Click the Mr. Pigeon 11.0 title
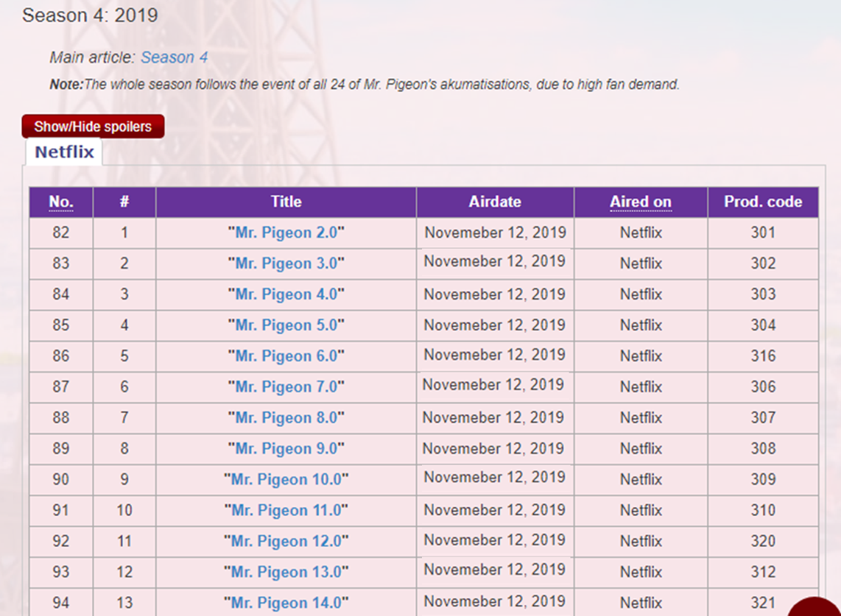 [286, 511]
